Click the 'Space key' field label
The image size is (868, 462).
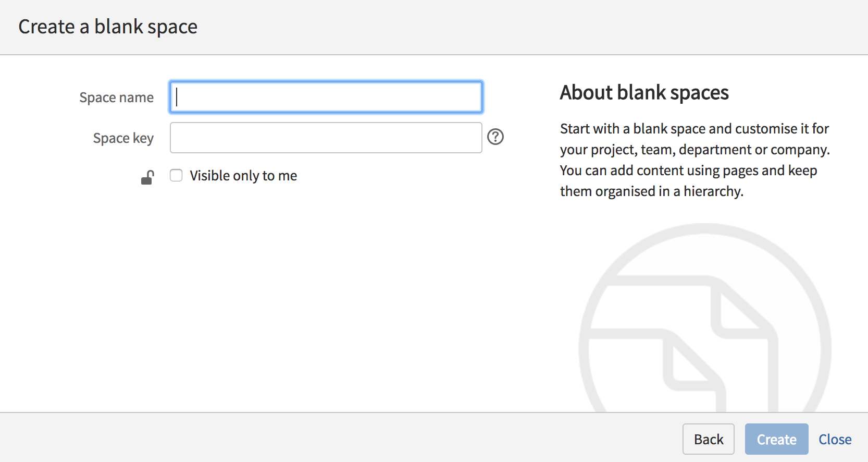[x=123, y=138]
